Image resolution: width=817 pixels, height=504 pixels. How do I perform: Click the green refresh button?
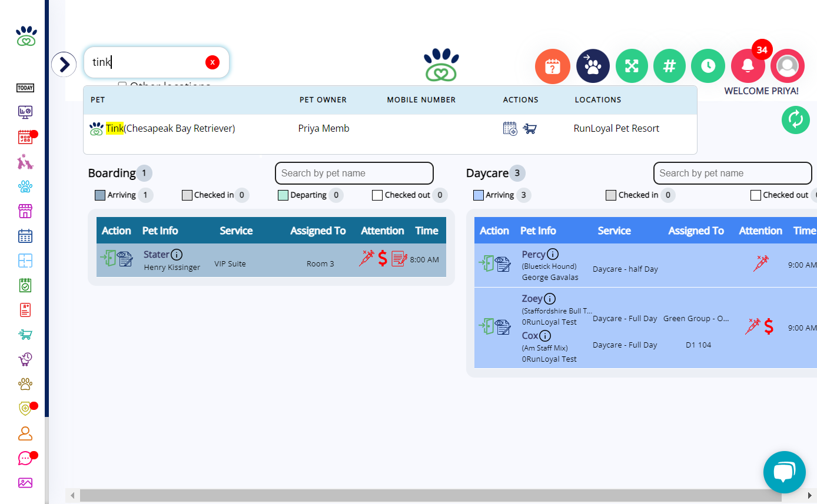click(796, 119)
